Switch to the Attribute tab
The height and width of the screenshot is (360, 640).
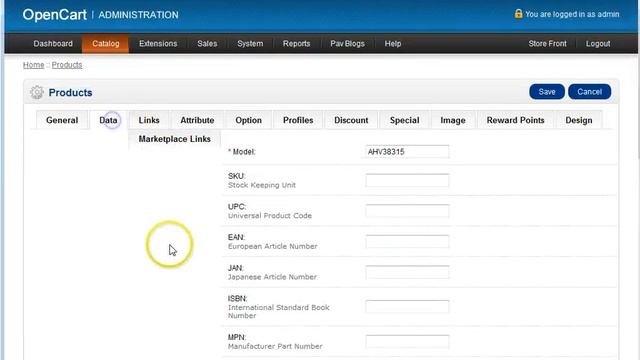pyautogui.click(x=197, y=120)
